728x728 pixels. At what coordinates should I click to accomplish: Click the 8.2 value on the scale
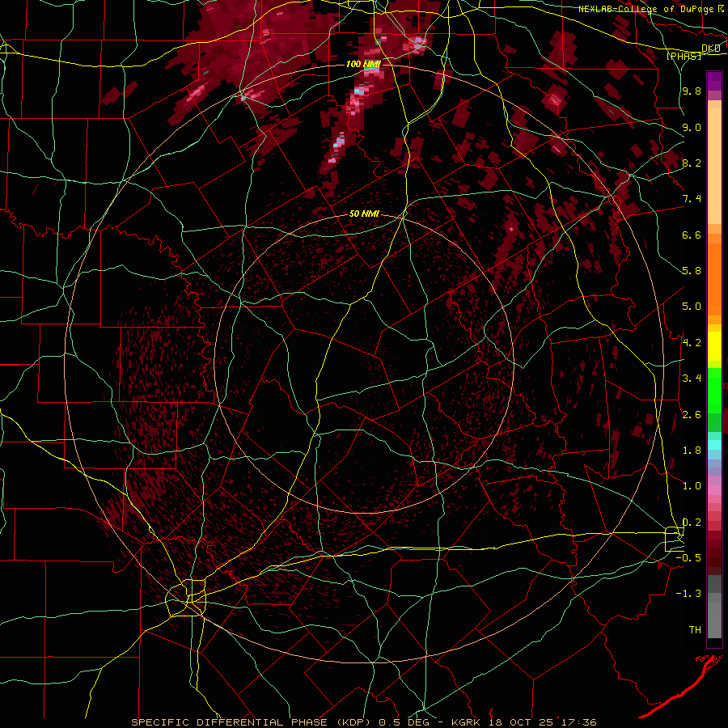692,163
